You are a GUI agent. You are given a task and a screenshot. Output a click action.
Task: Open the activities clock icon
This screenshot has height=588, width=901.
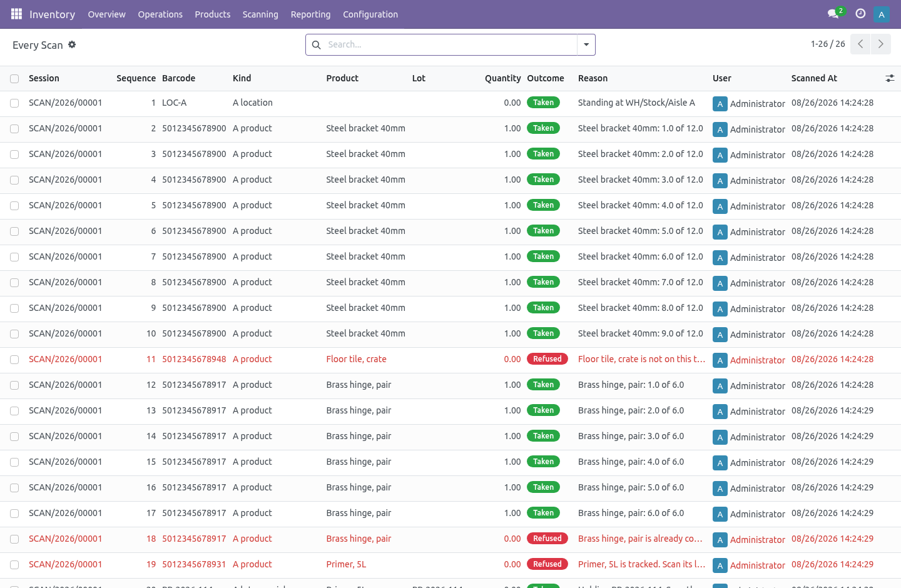coord(860,14)
